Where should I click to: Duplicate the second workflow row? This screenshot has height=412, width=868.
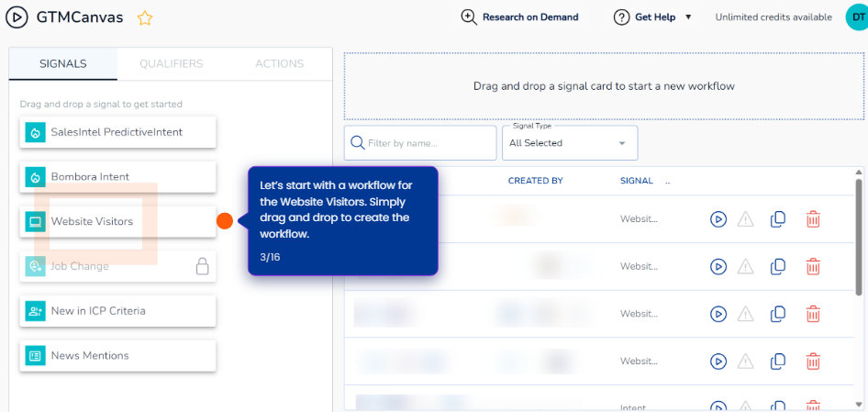(x=778, y=266)
